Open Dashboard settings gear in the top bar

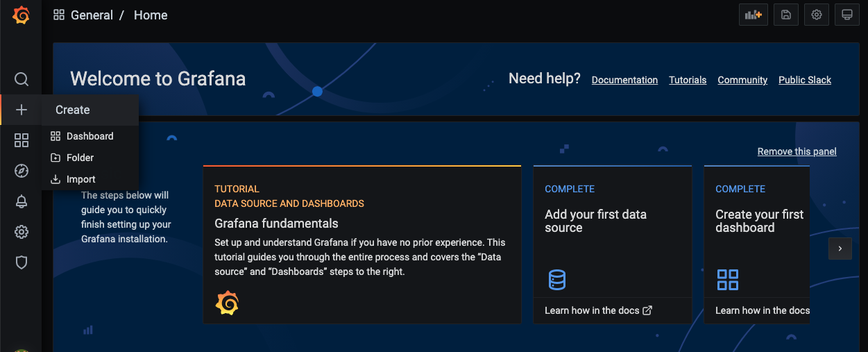(817, 15)
